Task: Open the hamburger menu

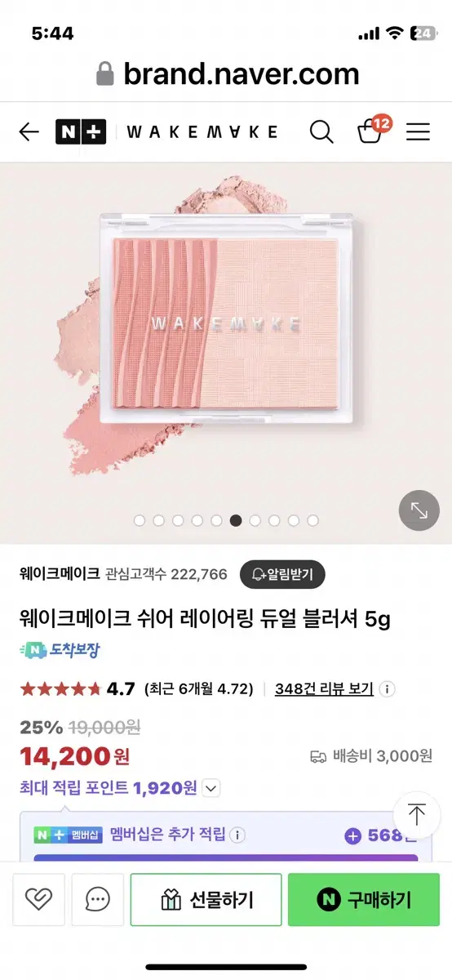Action: (418, 131)
